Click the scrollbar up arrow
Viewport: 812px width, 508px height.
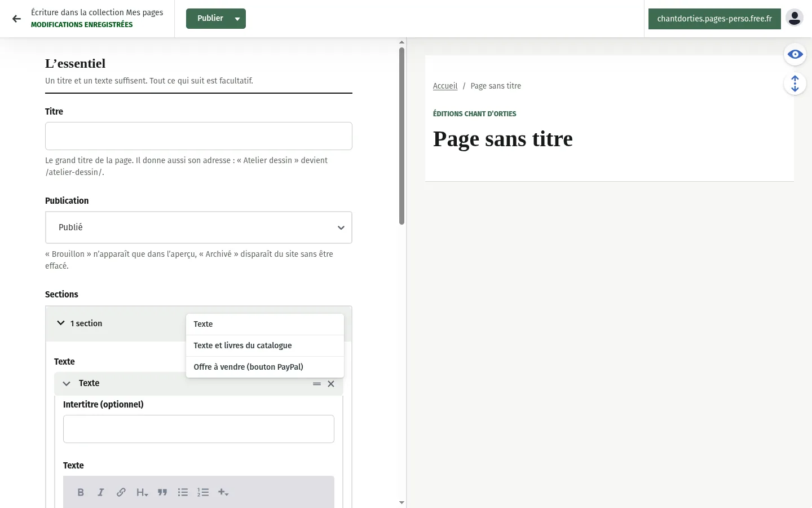pyautogui.click(x=402, y=42)
